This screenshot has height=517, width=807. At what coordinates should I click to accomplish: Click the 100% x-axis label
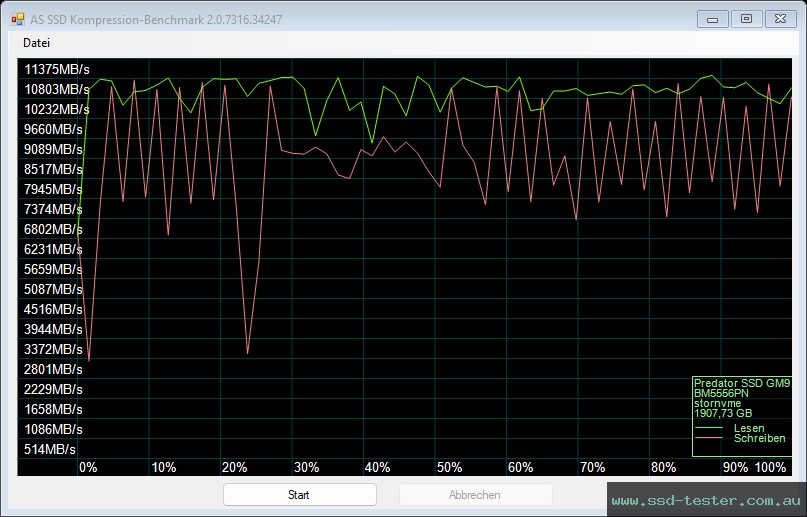(x=770, y=468)
